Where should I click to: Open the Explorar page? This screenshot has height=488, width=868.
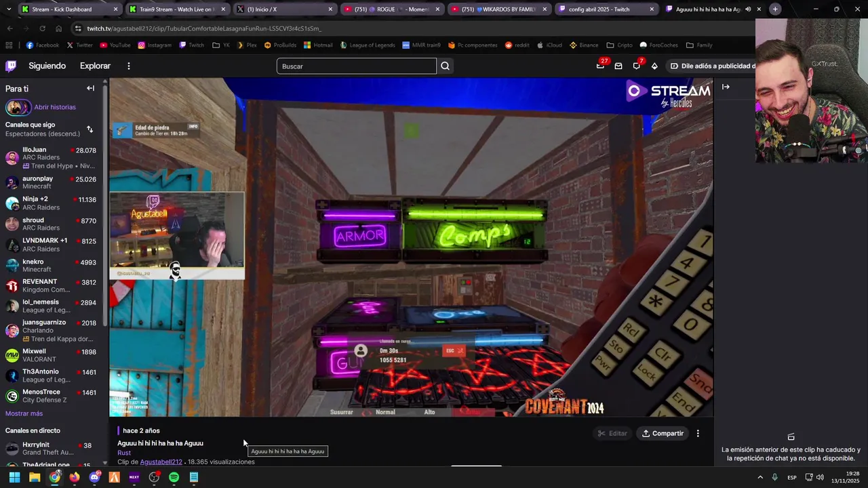[95, 66]
